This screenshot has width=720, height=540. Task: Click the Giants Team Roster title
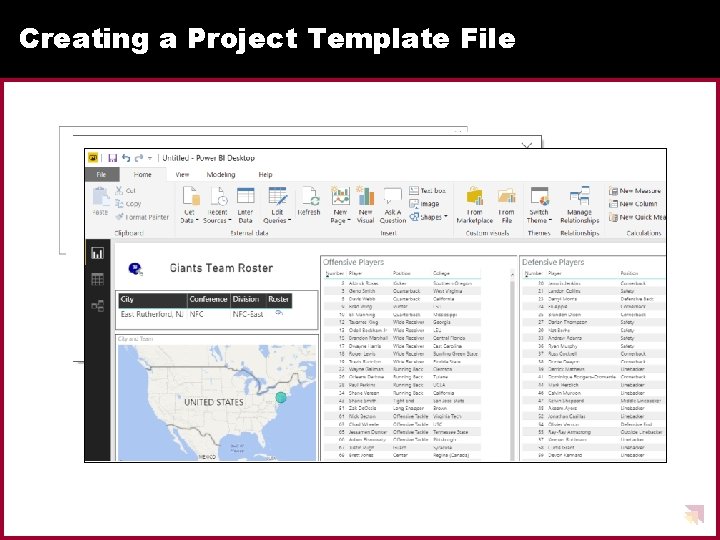221,268
